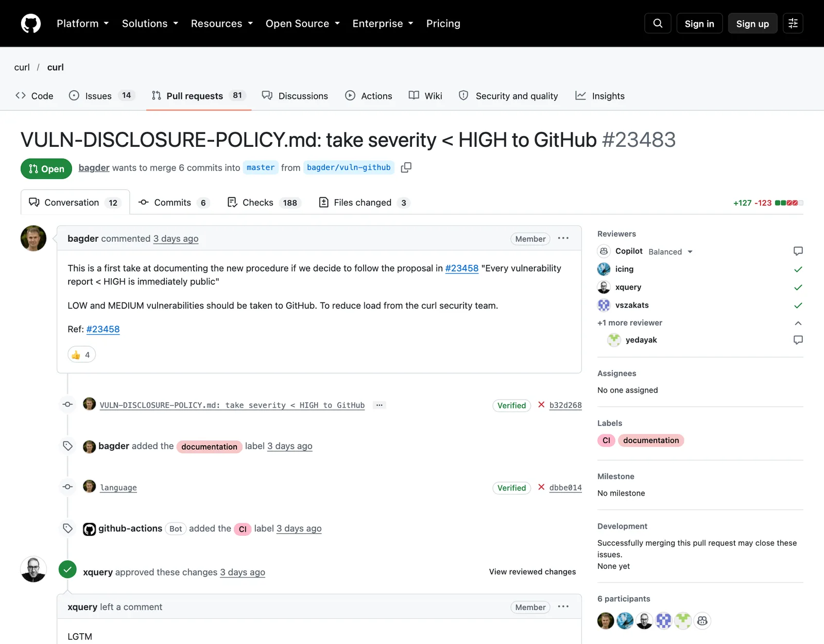Click icing avatar in Reviewers list
The image size is (824, 644).
point(604,269)
